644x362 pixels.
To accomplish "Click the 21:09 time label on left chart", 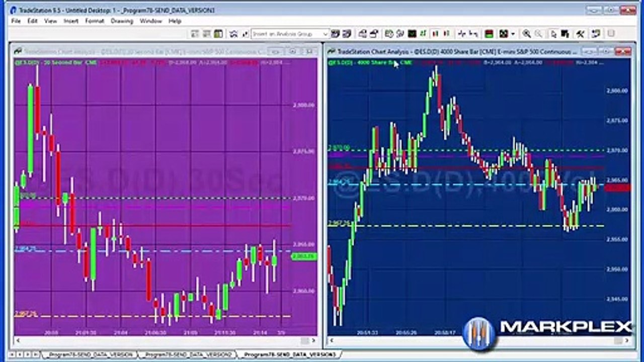I will pos(190,332).
